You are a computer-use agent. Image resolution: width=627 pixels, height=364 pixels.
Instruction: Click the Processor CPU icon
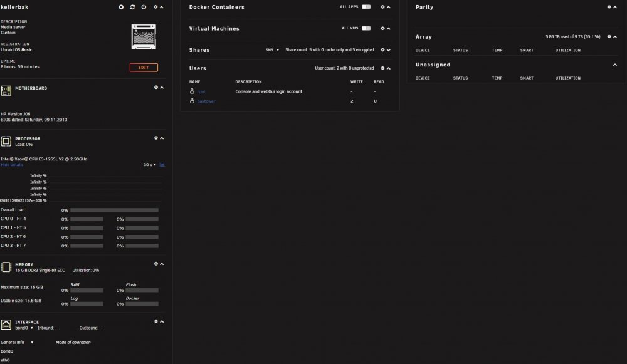click(6, 142)
